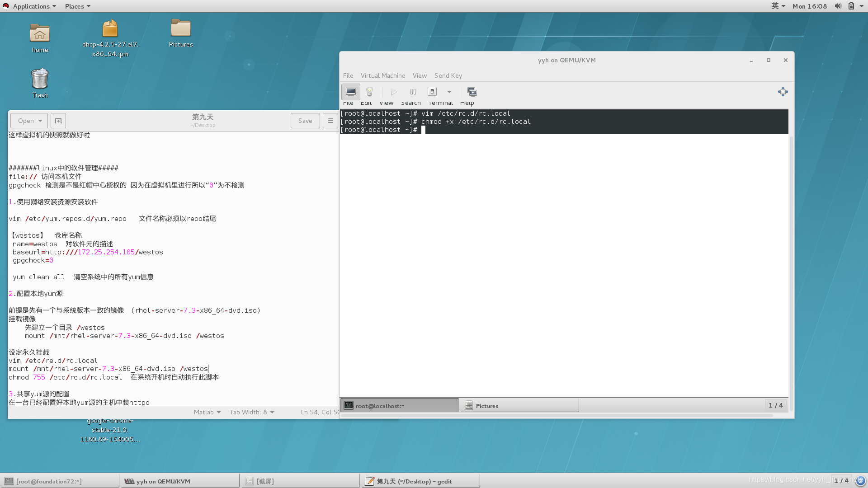
Task: Click the virt-manager graphical console monitor icon
Action: coord(350,92)
